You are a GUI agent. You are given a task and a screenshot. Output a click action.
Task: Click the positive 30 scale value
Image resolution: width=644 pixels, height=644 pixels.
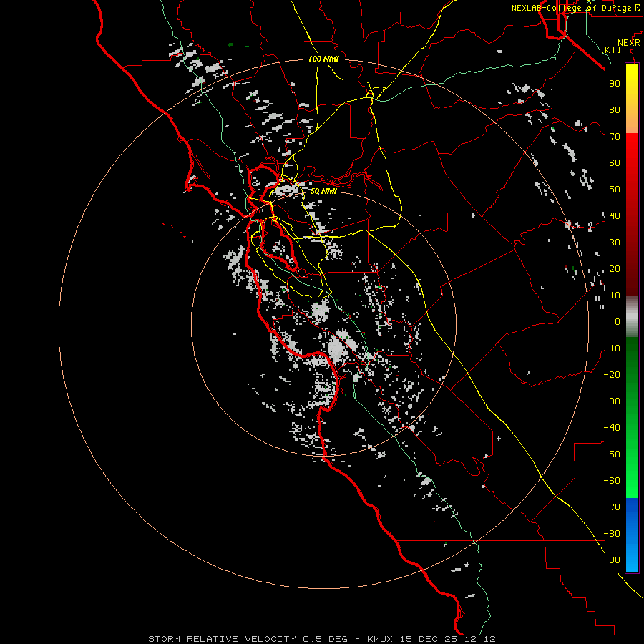pyautogui.click(x=615, y=243)
